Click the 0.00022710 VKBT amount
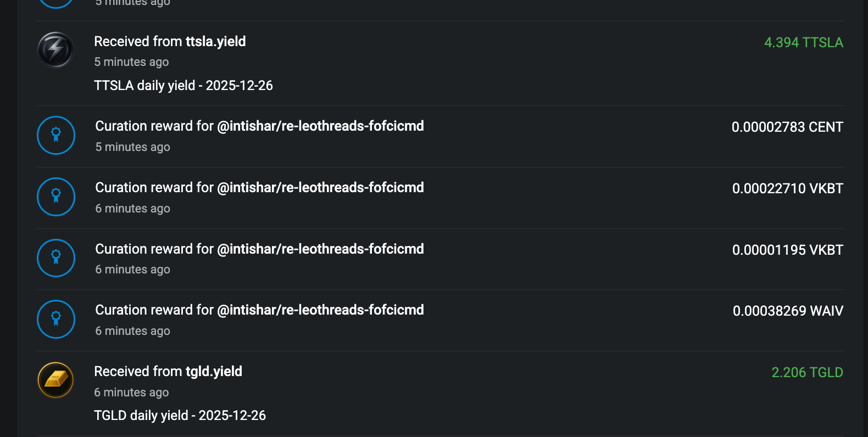 tap(787, 189)
